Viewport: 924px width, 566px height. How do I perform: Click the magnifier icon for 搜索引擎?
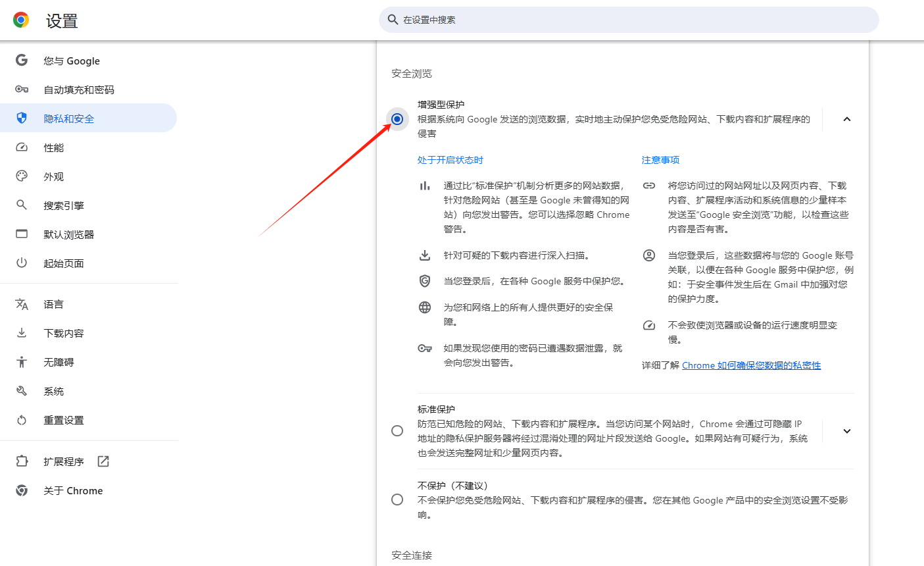pos(22,205)
